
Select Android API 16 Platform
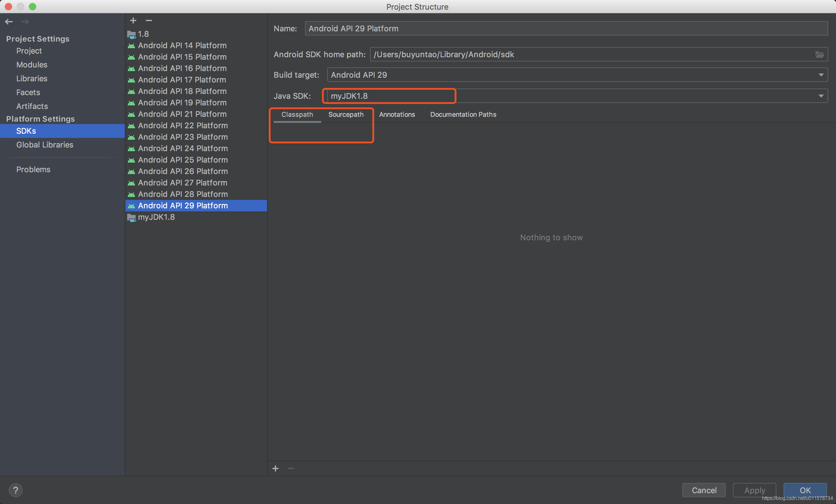click(196, 68)
